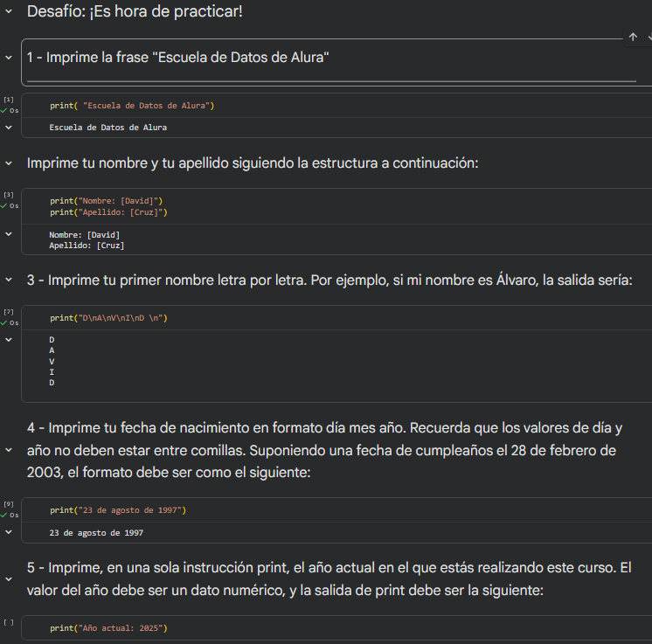Screen dimensions: 652x644
Task: Click the "Desafío: ¡Es hora de practicar!" heading
Action: [135, 12]
